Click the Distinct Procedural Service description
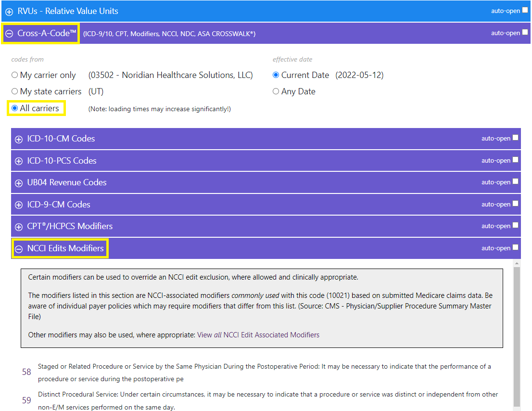The height and width of the screenshot is (411, 532). coord(268,401)
